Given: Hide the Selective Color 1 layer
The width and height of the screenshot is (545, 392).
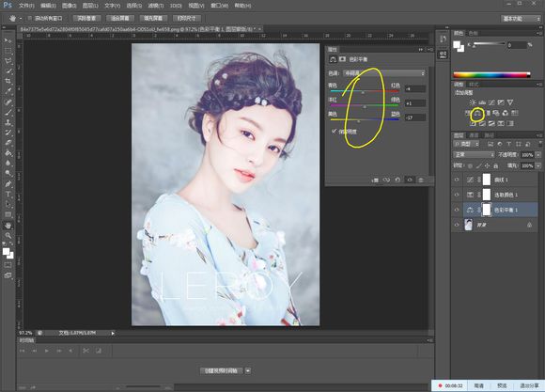Looking at the screenshot, I should pyautogui.click(x=457, y=195).
